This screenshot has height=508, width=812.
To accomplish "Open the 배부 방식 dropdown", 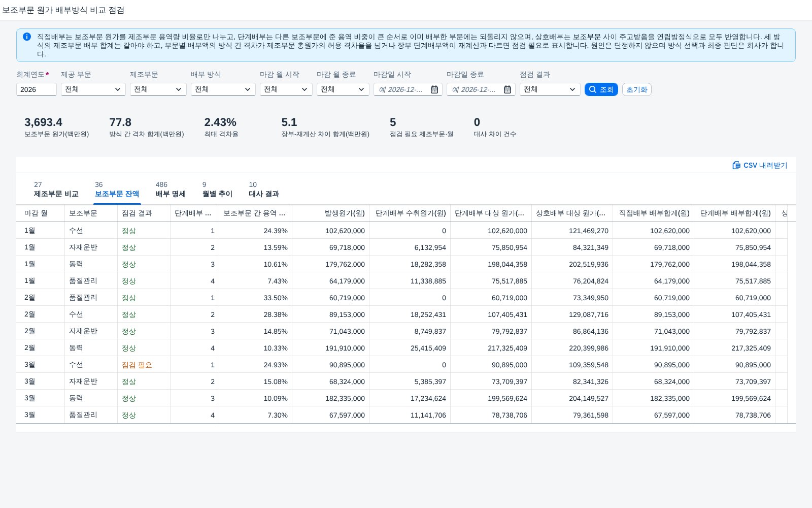I will pos(223,89).
